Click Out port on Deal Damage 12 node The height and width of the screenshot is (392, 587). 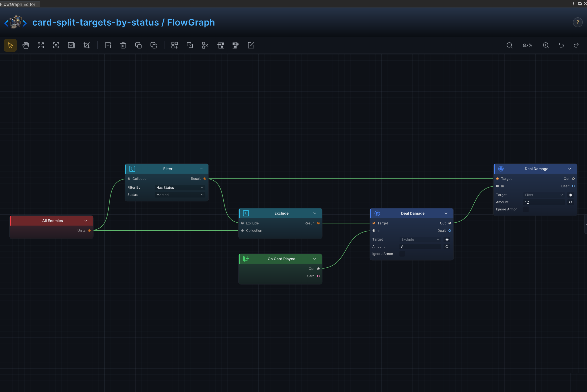(x=573, y=179)
